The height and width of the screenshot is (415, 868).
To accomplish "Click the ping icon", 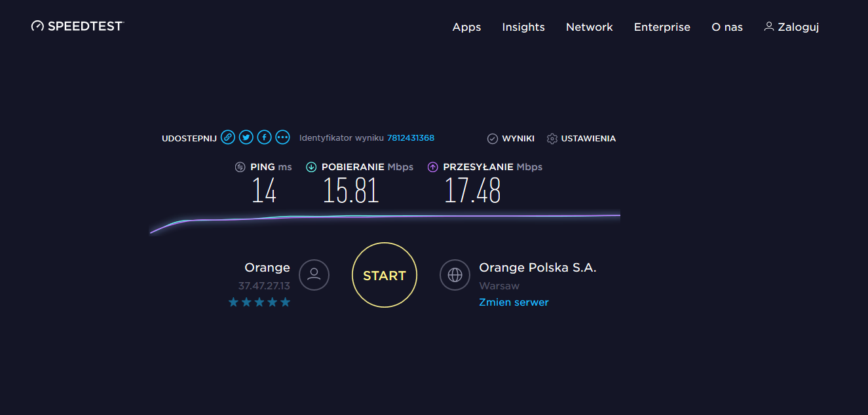I will pyautogui.click(x=240, y=167).
